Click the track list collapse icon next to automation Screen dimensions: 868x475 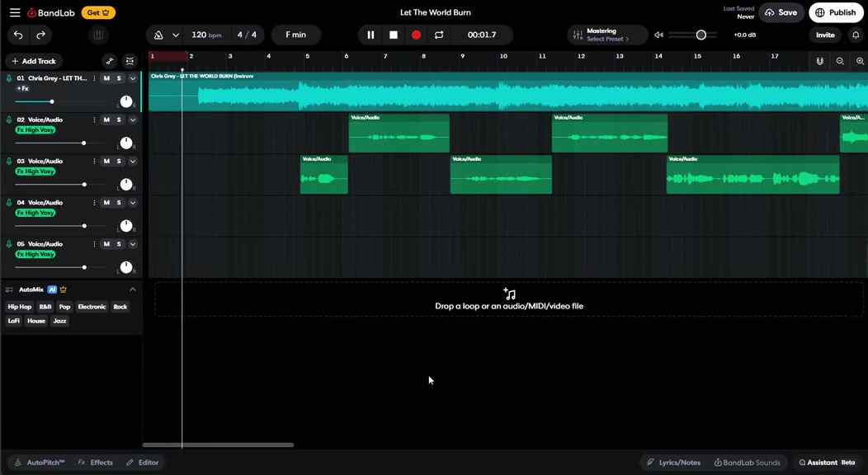coord(130,61)
